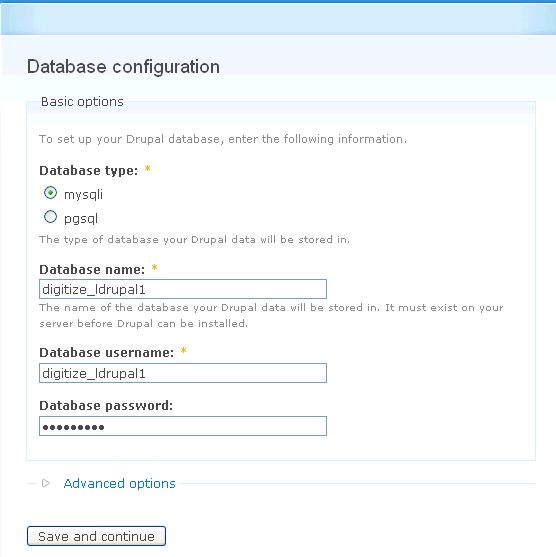
Task: Click the asterisk next to Database name
Action: coord(155,267)
